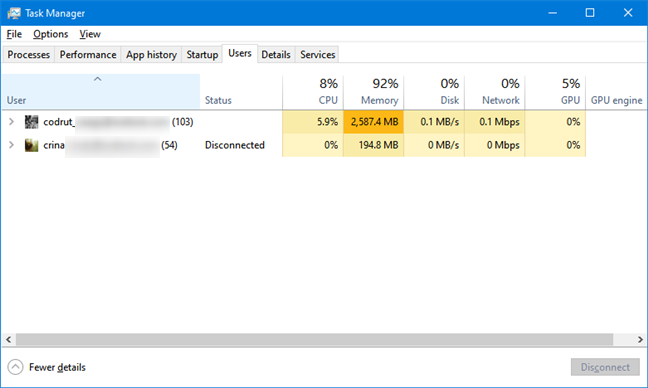Click the crina user avatar icon

coord(31,145)
